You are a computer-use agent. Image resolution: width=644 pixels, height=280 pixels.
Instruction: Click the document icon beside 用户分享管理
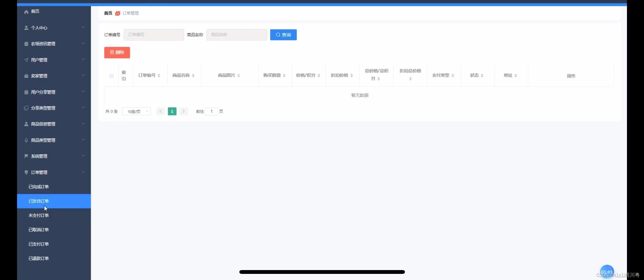(26, 92)
